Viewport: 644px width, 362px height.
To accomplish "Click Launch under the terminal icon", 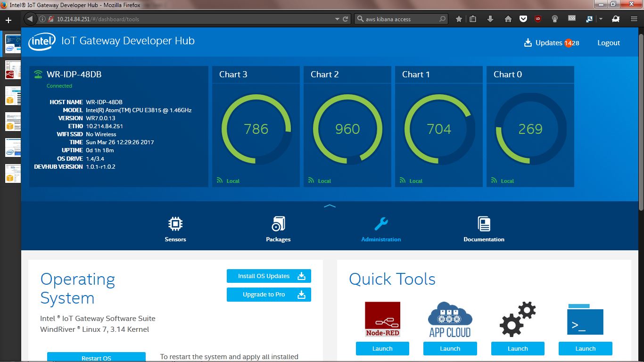I will (586, 349).
